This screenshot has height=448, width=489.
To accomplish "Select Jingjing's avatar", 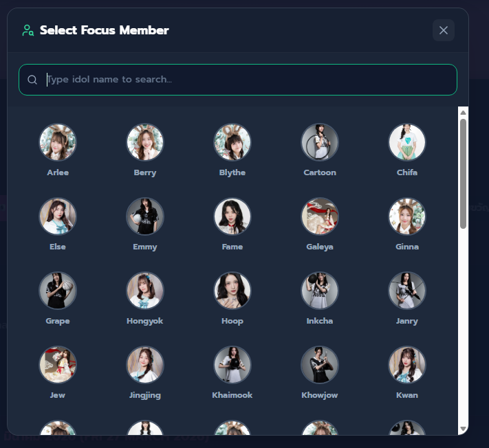I will 145,364.
